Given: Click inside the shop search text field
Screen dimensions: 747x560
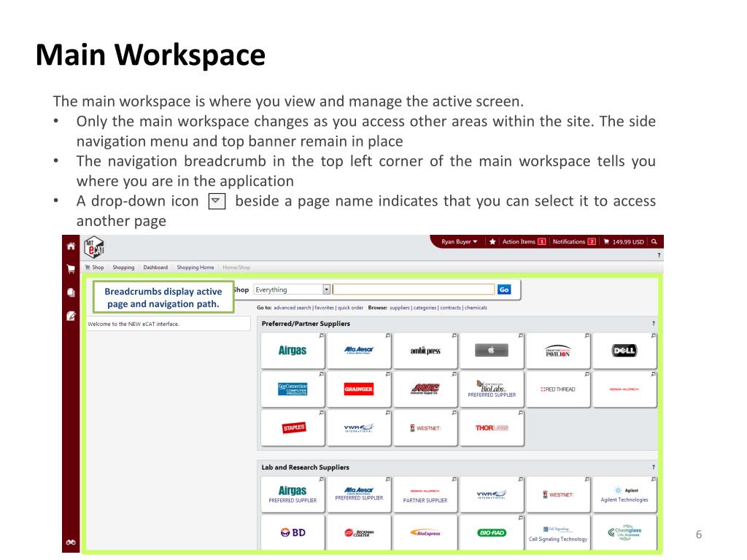Looking at the screenshot, I should tap(414, 289).
